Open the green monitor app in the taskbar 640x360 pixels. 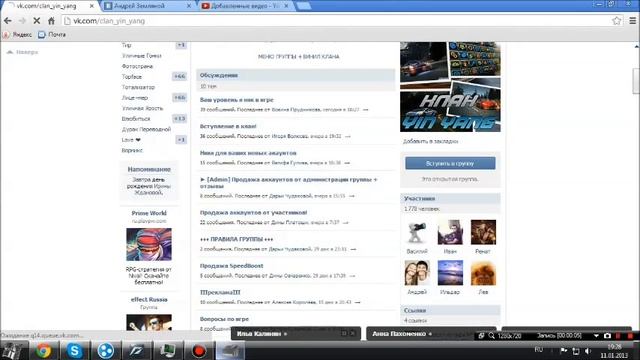pos(168,351)
